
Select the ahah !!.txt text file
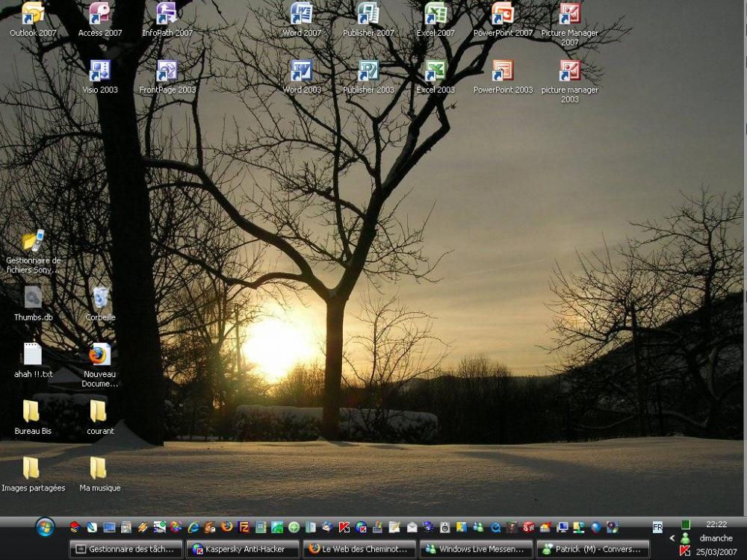(33, 355)
